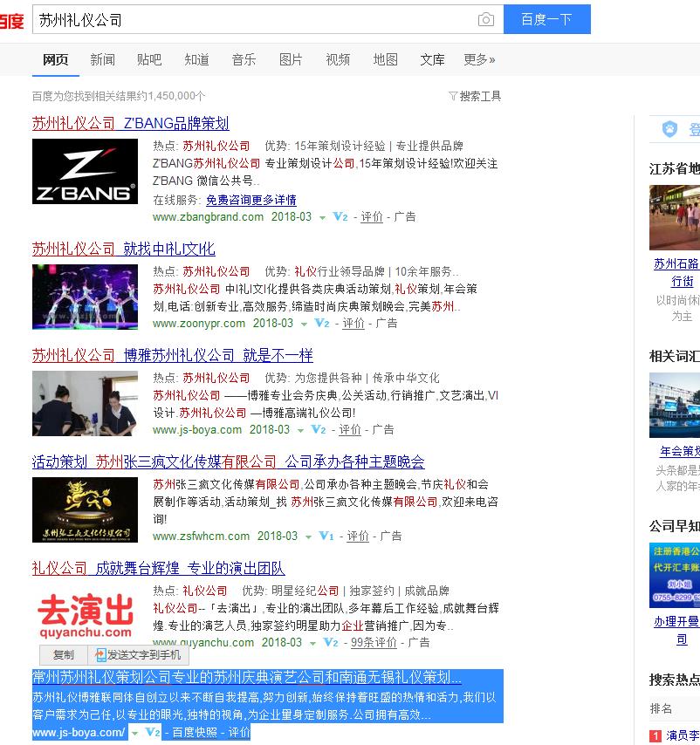Click V2 badge on zoonypr.com result
This screenshot has width=700, height=745.
point(322,323)
